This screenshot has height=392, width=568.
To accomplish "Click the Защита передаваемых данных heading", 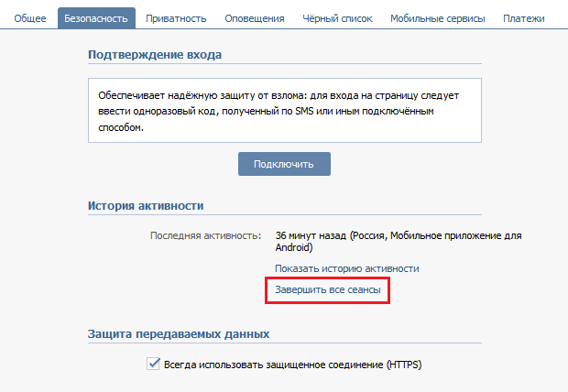I will pos(178,333).
